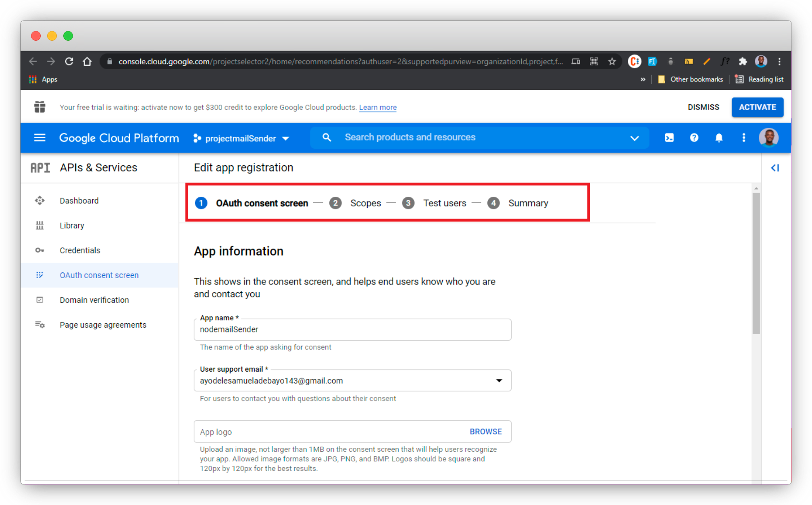Open the Help question mark icon

point(694,138)
